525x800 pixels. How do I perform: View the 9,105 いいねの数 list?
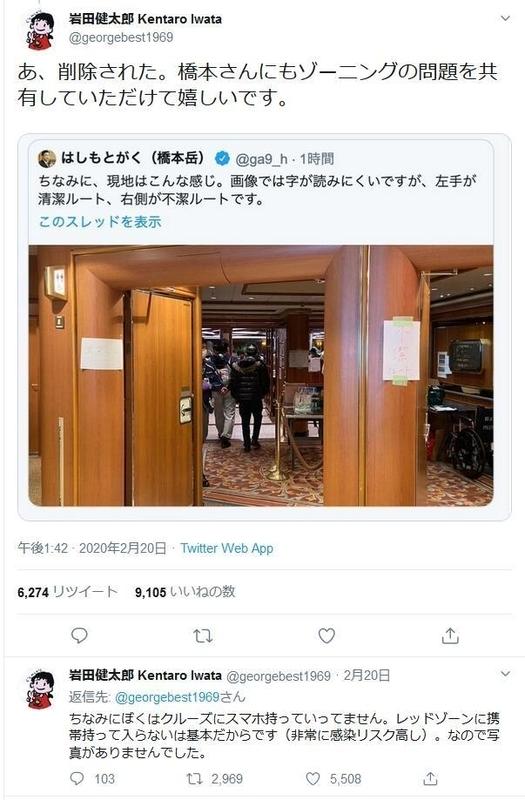[185, 592]
